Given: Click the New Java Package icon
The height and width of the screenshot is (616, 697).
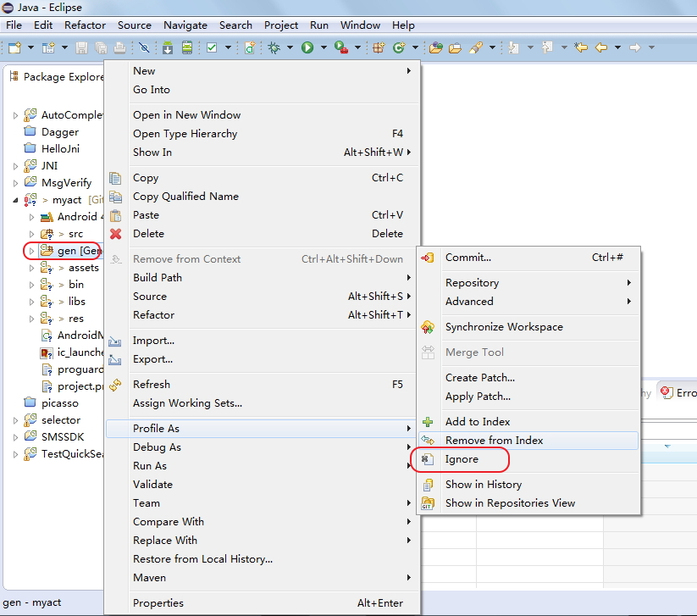Looking at the screenshot, I should (x=379, y=47).
